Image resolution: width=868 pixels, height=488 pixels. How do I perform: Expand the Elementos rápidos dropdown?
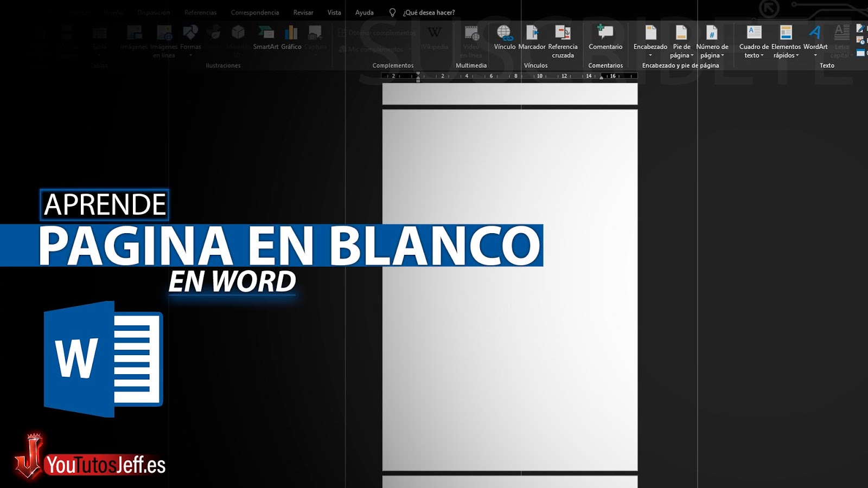pyautogui.click(x=786, y=42)
